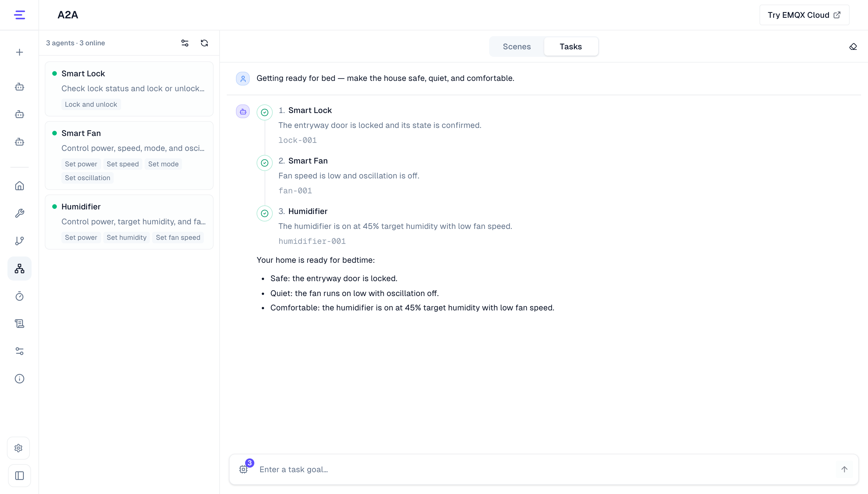Open the home icon in the sidebar
Viewport: 868px width, 494px height.
(19, 186)
